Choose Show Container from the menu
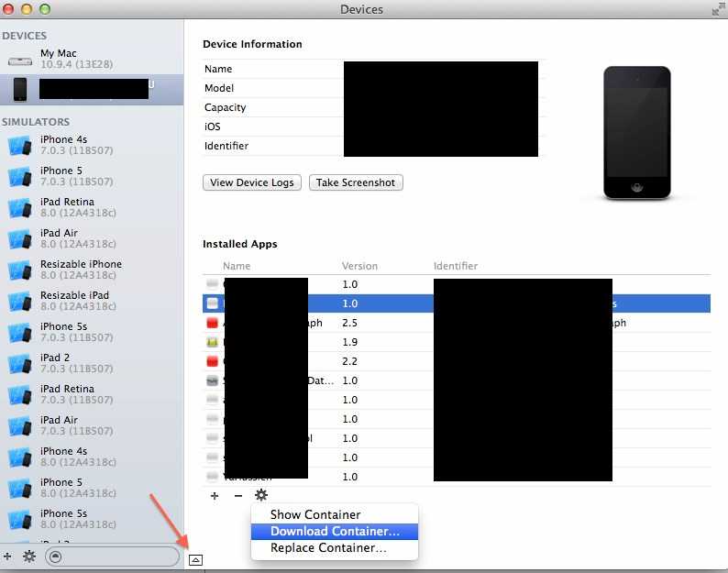Screen dimensions: 728x573 [x=335, y=514]
